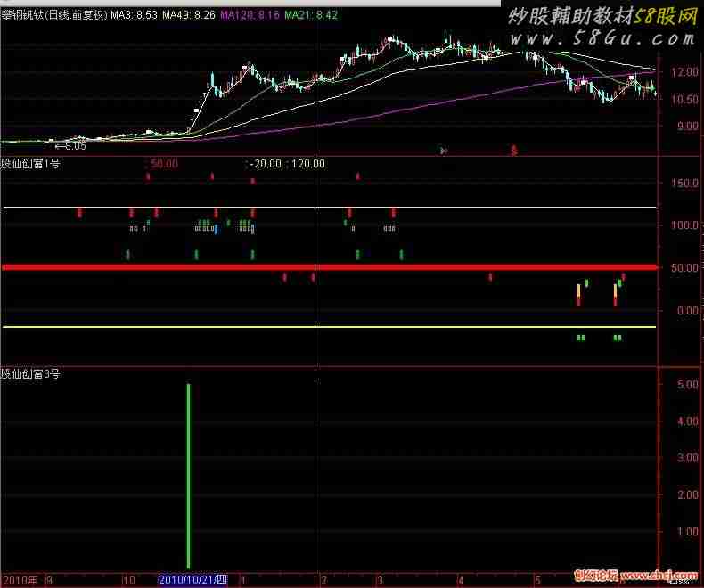Click the month 5 marker on time axis
The image size is (704, 588).
tap(538, 580)
